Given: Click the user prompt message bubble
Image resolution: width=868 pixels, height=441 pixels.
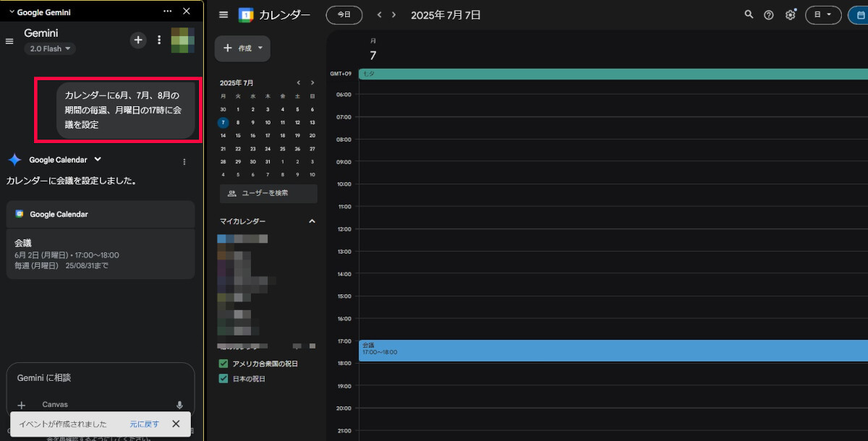Looking at the screenshot, I should (126, 110).
